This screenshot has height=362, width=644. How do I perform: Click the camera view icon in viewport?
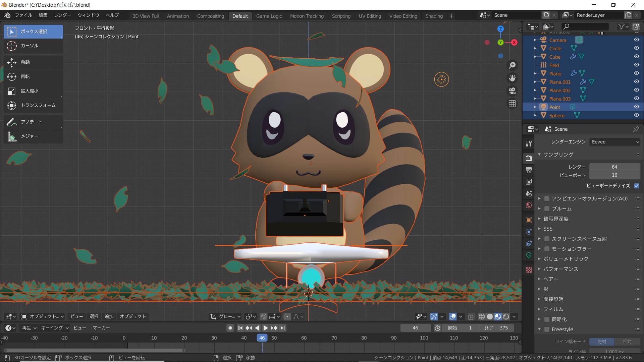click(512, 91)
